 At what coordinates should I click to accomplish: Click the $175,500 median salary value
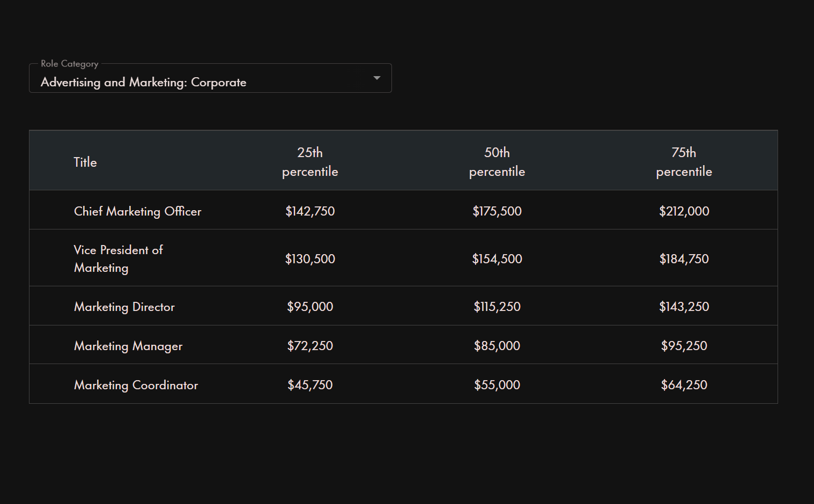click(497, 211)
